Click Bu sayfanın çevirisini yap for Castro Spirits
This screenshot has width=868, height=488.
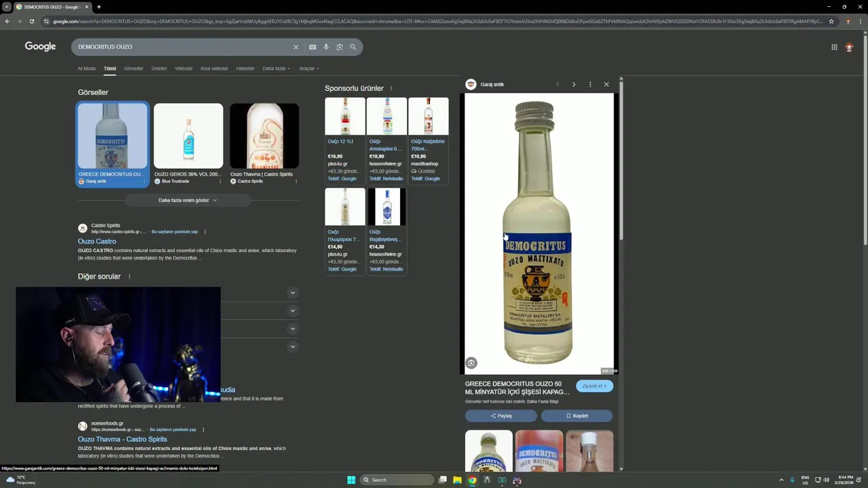pyautogui.click(x=174, y=232)
